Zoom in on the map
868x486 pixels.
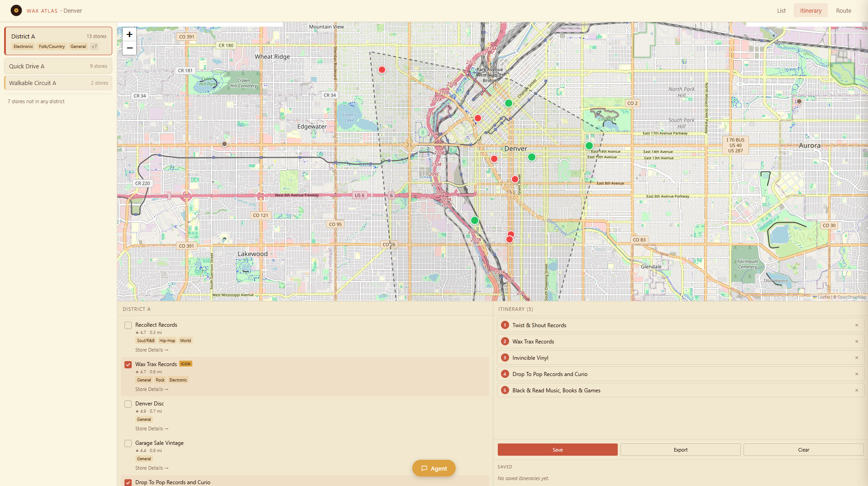[129, 34]
